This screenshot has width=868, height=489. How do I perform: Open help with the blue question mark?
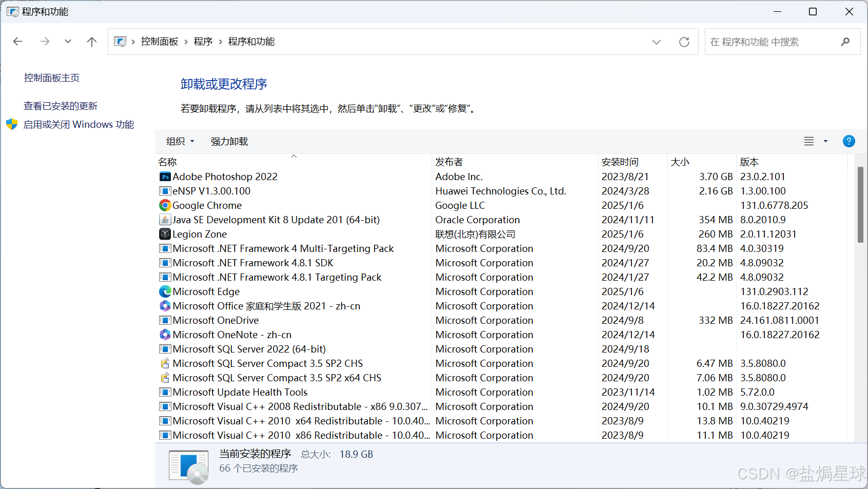(849, 141)
